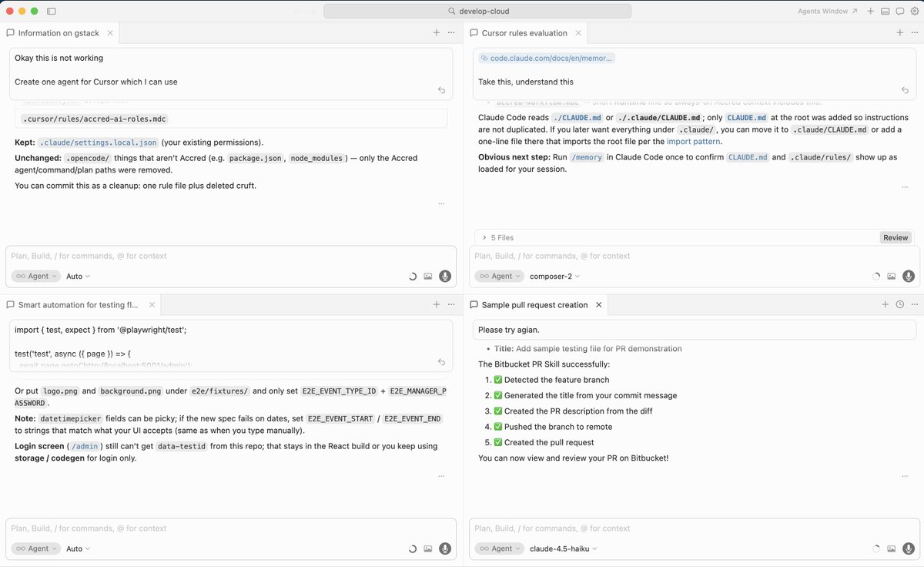924x567 pixels.
Task: Toggle the bottom panel icon in the title bar
Action: tap(885, 12)
